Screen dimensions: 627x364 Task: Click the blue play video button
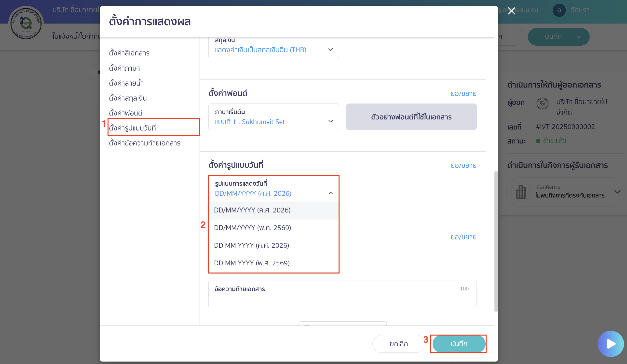pos(610,344)
